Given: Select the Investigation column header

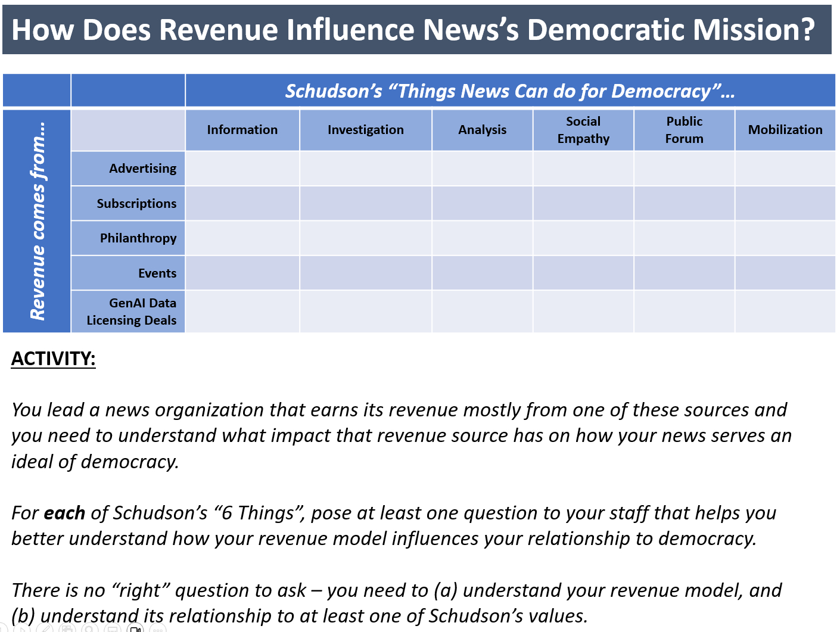Looking at the screenshot, I should [x=365, y=130].
